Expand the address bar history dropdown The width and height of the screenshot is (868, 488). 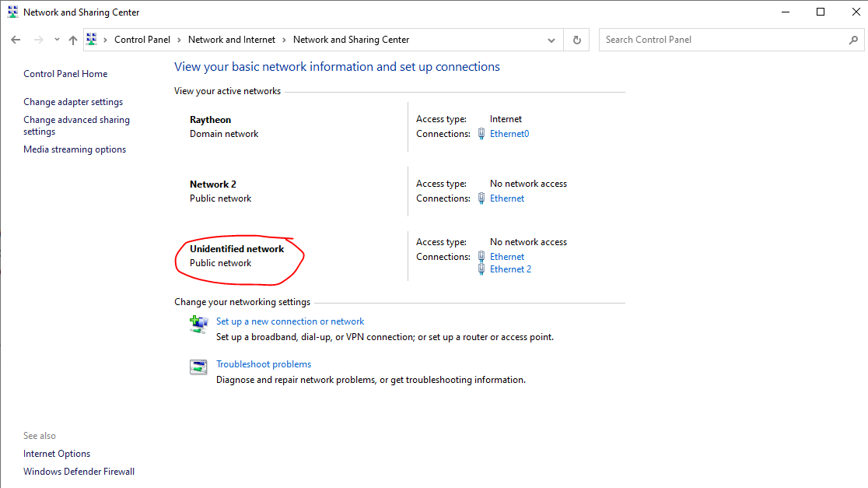point(551,40)
